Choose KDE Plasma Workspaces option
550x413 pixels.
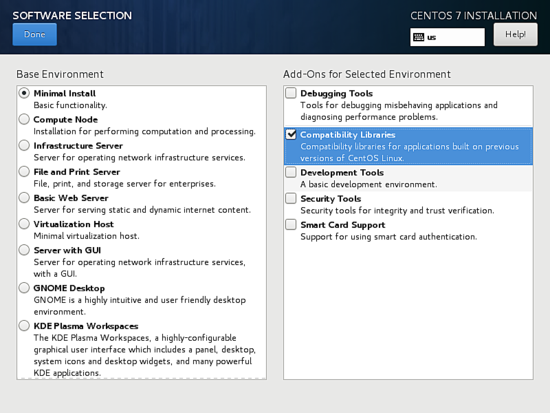coord(24,326)
